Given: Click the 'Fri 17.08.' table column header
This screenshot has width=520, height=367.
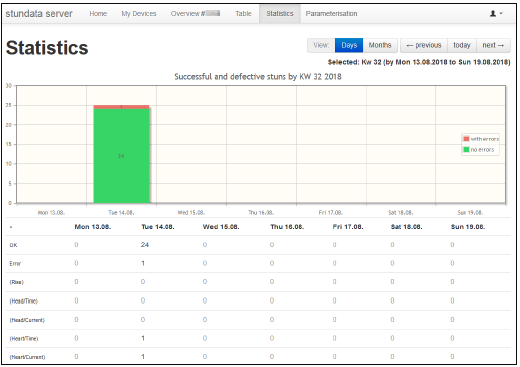Looking at the screenshot, I should 348,227.
